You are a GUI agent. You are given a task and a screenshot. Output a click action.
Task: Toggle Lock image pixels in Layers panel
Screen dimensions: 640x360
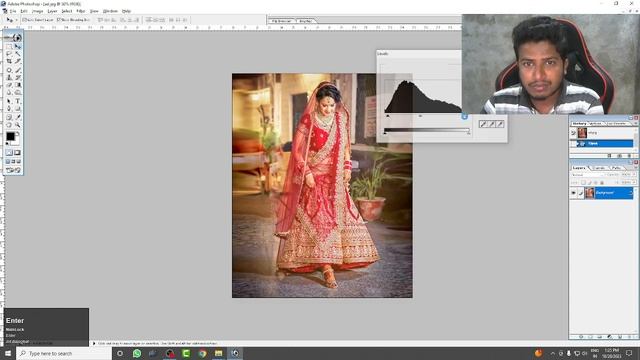click(589, 182)
